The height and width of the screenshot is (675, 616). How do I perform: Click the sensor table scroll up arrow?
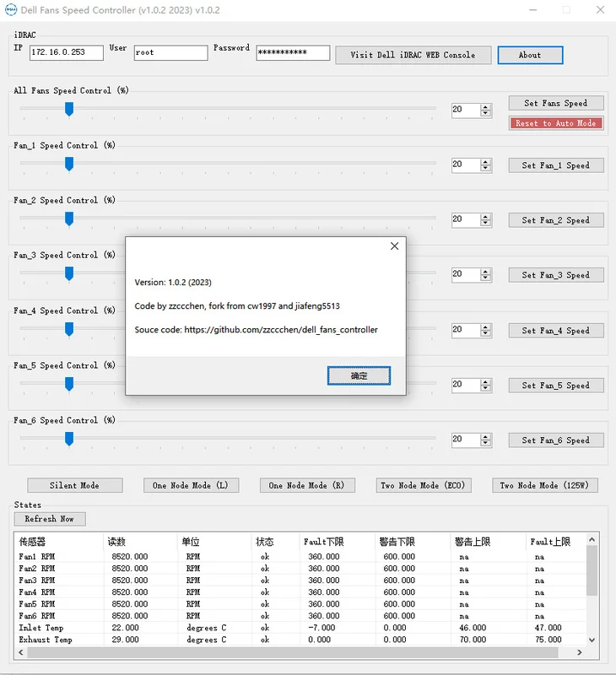[x=592, y=539]
